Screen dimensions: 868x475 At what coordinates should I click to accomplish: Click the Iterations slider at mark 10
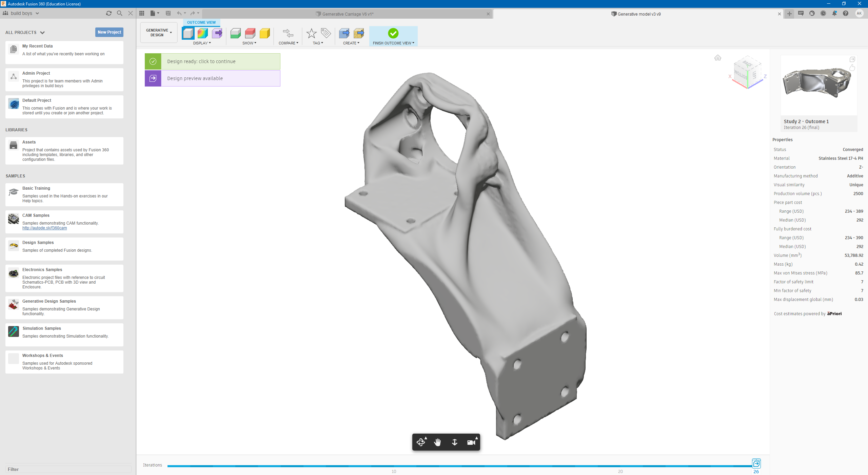click(394, 466)
